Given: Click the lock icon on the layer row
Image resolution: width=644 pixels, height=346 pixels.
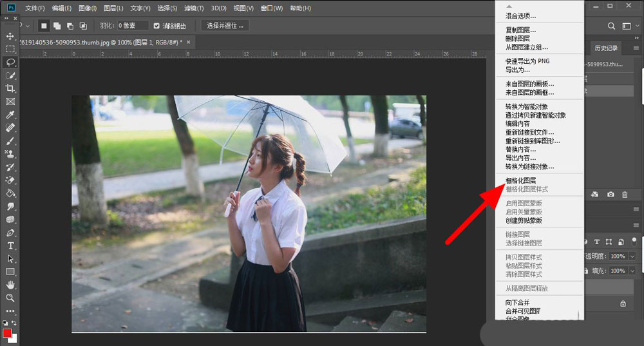Looking at the screenshot, I should coord(623,303).
